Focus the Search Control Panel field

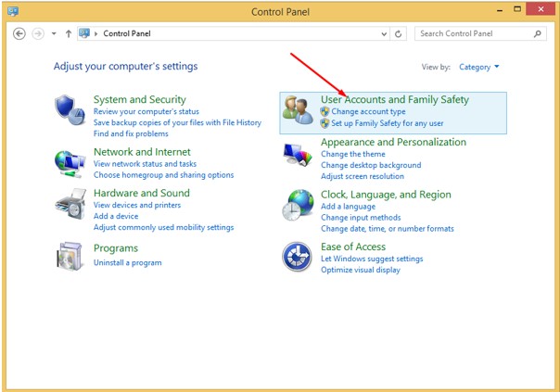tap(480, 33)
